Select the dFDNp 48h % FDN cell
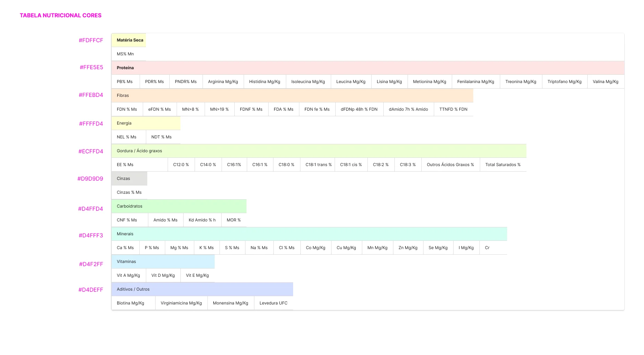The image size is (644, 355). point(359,109)
